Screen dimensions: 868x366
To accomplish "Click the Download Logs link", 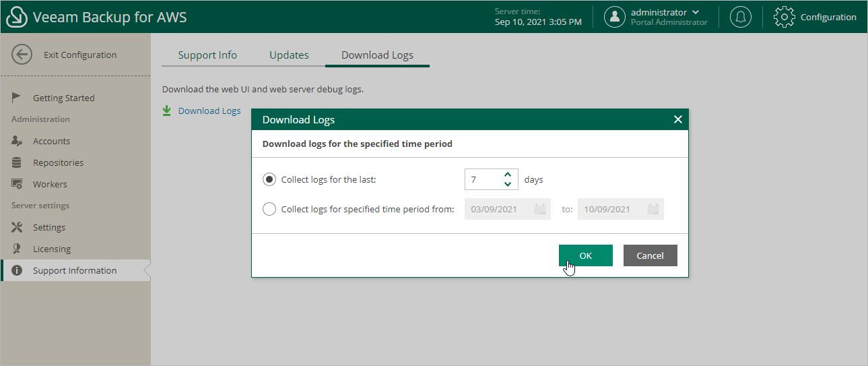I will (x=209, y=111).
